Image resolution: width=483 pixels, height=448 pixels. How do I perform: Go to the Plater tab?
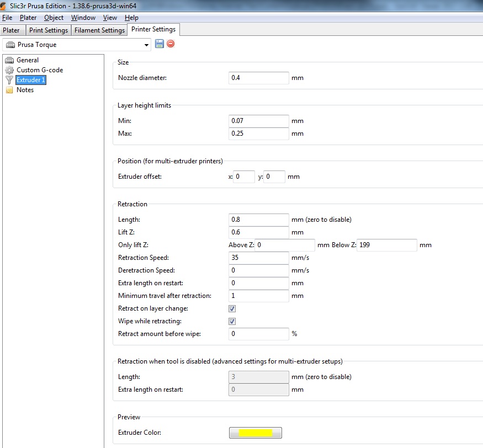coord(12,30)
